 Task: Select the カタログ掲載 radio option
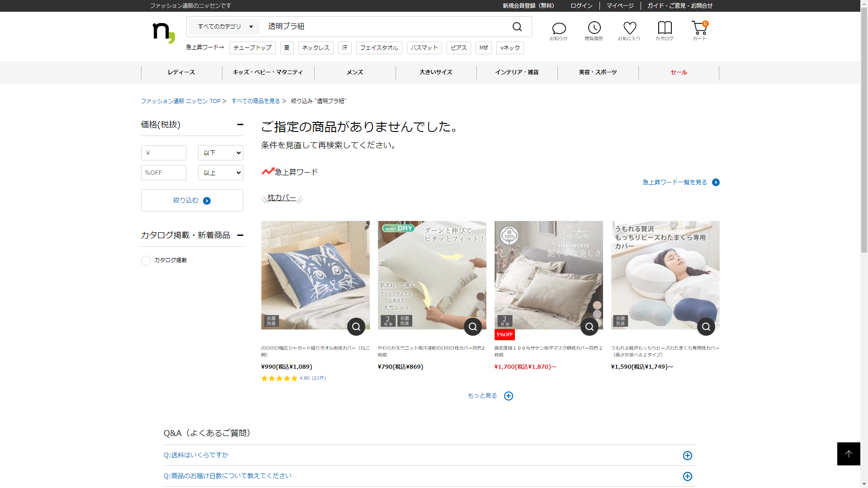[146, 261]
